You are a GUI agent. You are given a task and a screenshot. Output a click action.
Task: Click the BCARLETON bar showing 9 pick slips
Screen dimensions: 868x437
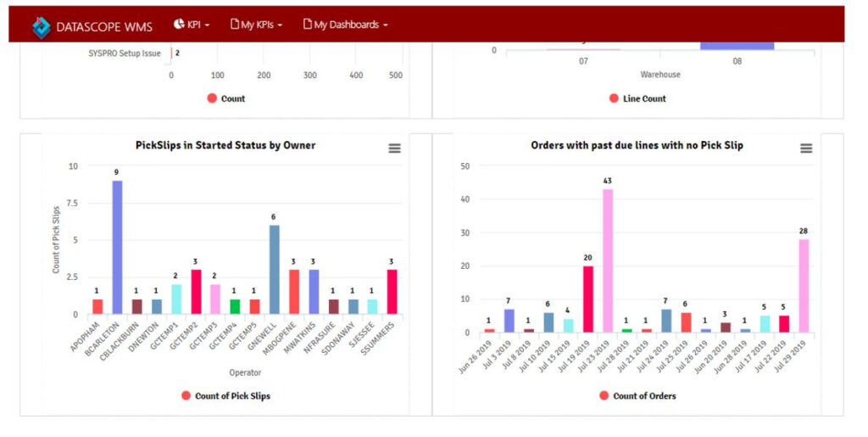click(117, 247)
